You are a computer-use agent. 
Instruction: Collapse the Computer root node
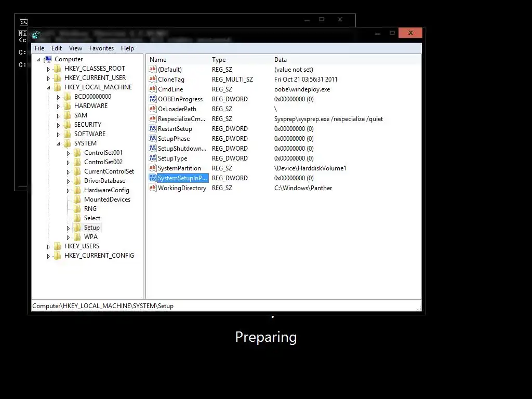point(38,60)
